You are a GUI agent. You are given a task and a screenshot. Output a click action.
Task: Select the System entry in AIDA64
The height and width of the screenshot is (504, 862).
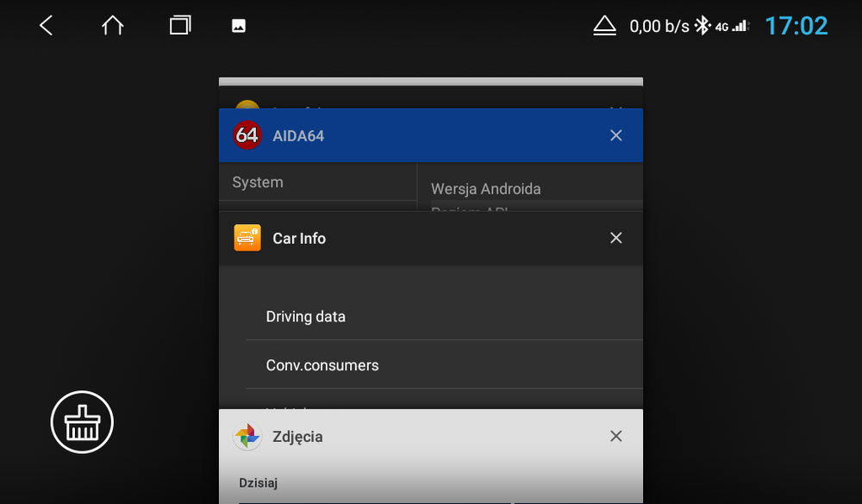pyautogui.click(x=257, y=182)
